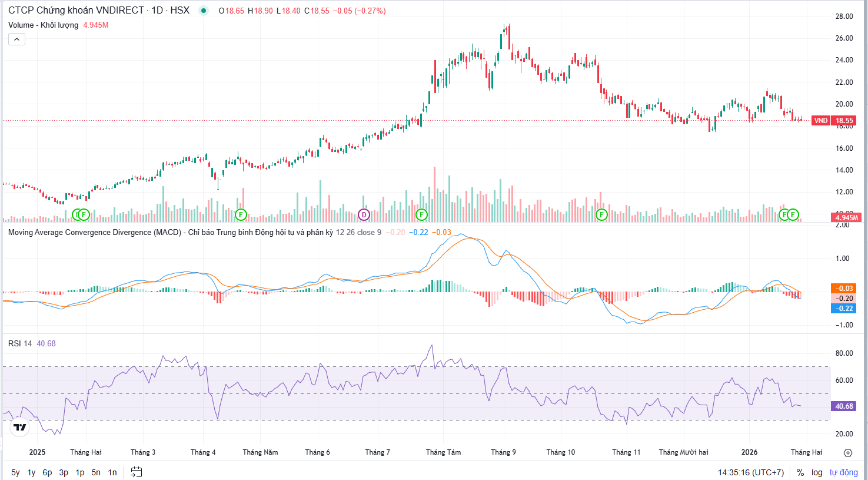Click the green market status dot

point(204,11)
